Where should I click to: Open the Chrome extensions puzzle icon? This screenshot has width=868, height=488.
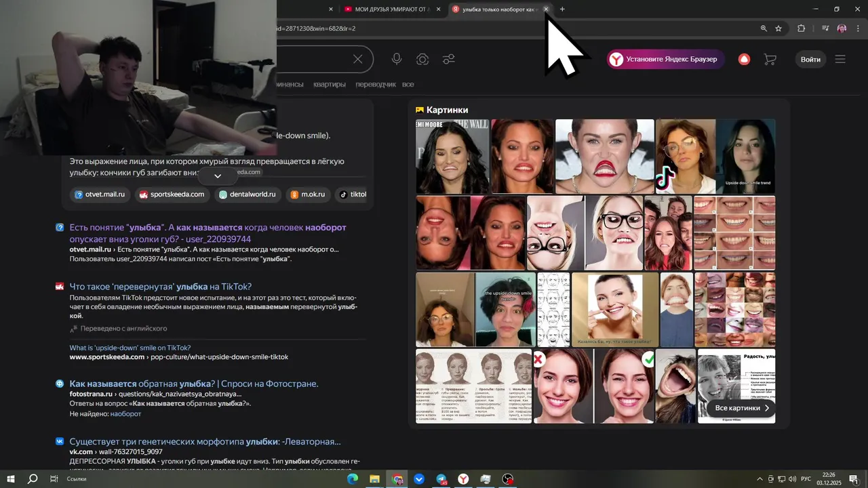point(801,28)
